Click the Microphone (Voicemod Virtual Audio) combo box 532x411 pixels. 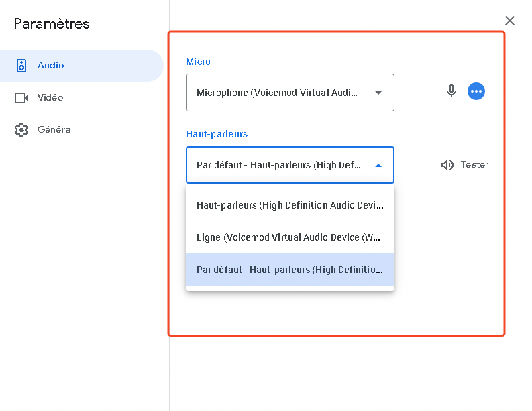click(278, 93)
